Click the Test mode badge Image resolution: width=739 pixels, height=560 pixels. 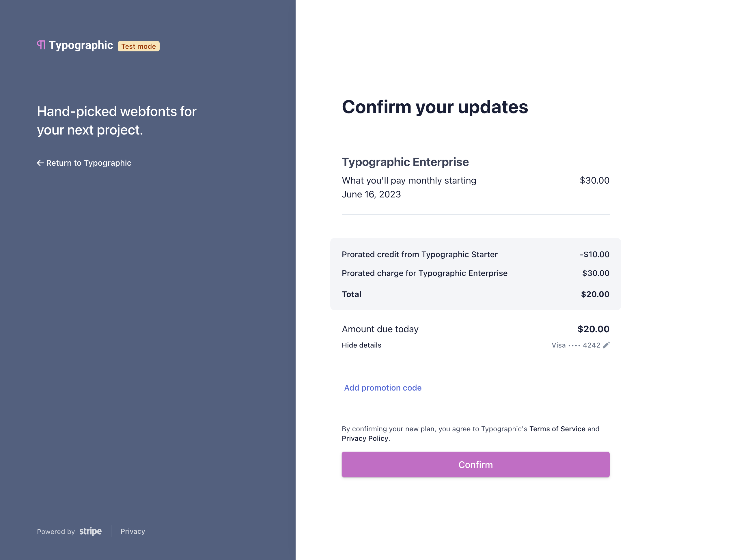click(x=138, y=46)
